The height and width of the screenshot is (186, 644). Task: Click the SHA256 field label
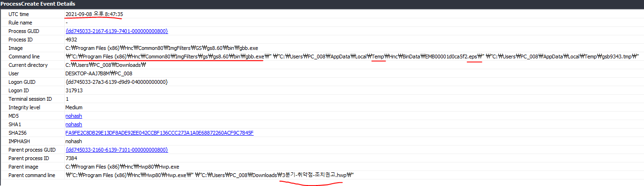pos(18,133)
